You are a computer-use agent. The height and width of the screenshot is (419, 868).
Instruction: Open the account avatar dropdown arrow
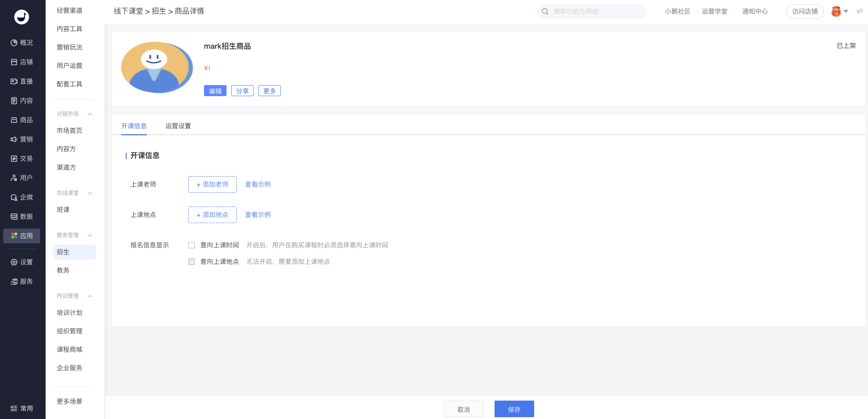(x=846, y=11)
